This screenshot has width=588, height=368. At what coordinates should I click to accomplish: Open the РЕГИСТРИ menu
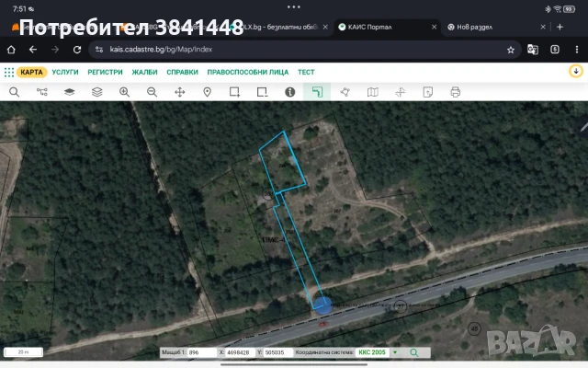tap(105, 72)
